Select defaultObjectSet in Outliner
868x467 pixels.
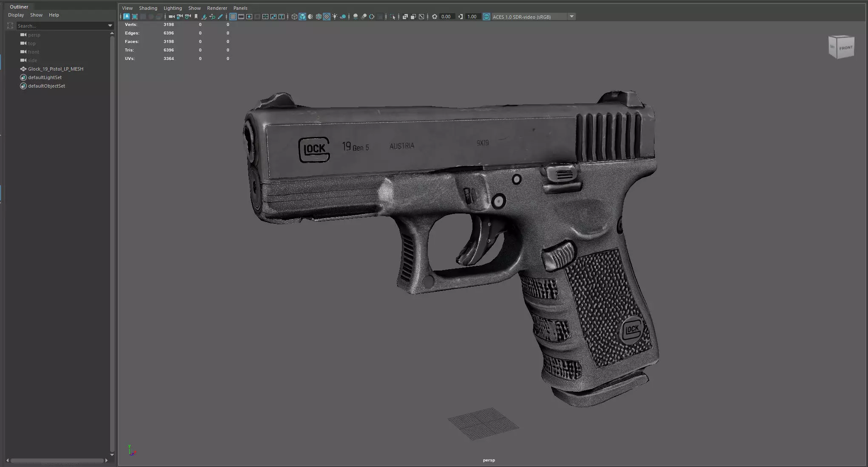(x=46, y=86)
